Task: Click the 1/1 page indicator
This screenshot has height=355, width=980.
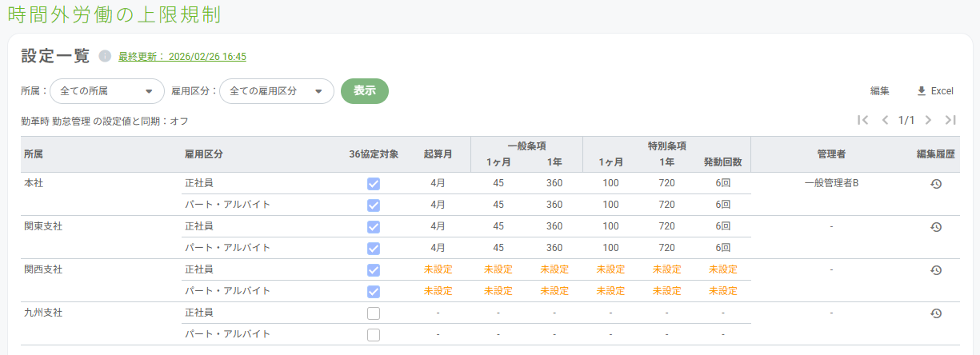Action: 906,120
